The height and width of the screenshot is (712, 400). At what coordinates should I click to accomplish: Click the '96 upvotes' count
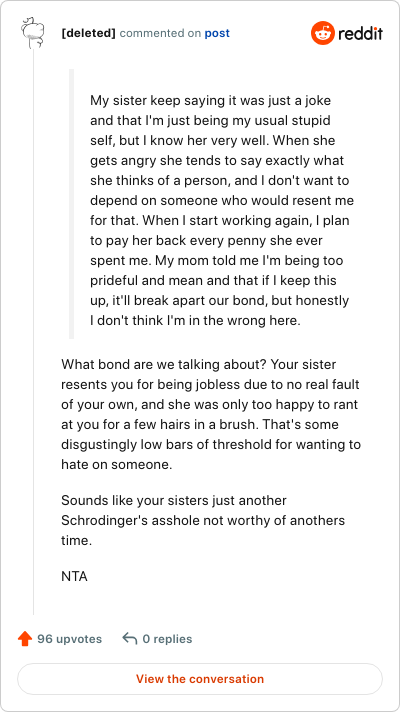point(69,639)
